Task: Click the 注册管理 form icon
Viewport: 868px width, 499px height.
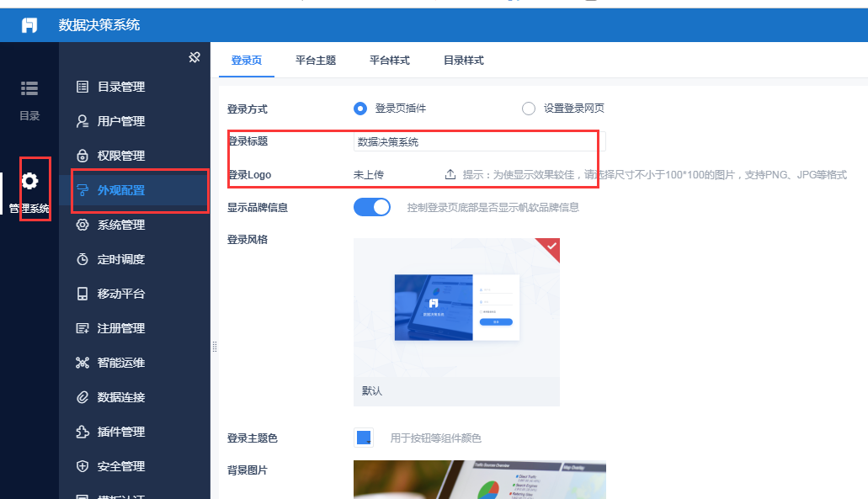Action: 83,328
